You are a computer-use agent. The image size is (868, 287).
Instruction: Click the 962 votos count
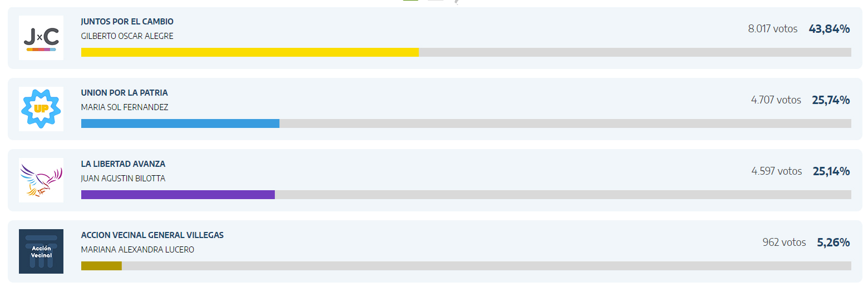click(784, 243)
